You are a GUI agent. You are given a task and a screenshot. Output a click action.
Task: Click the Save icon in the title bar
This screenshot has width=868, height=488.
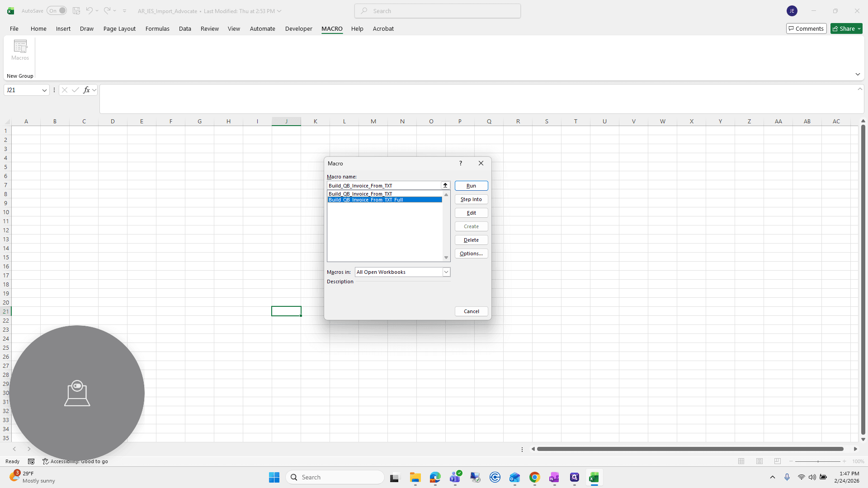point(76,11)
